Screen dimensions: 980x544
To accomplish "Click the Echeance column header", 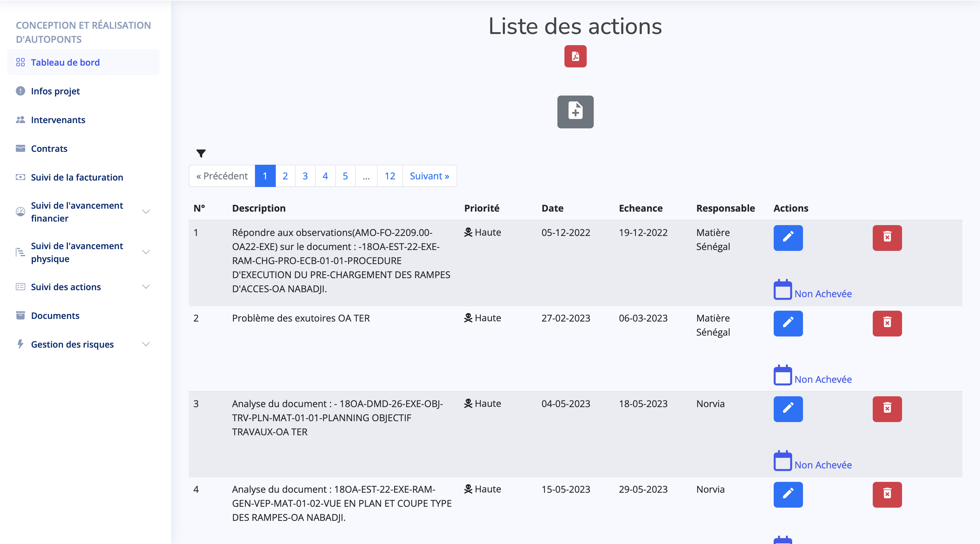I will (641, 208).
